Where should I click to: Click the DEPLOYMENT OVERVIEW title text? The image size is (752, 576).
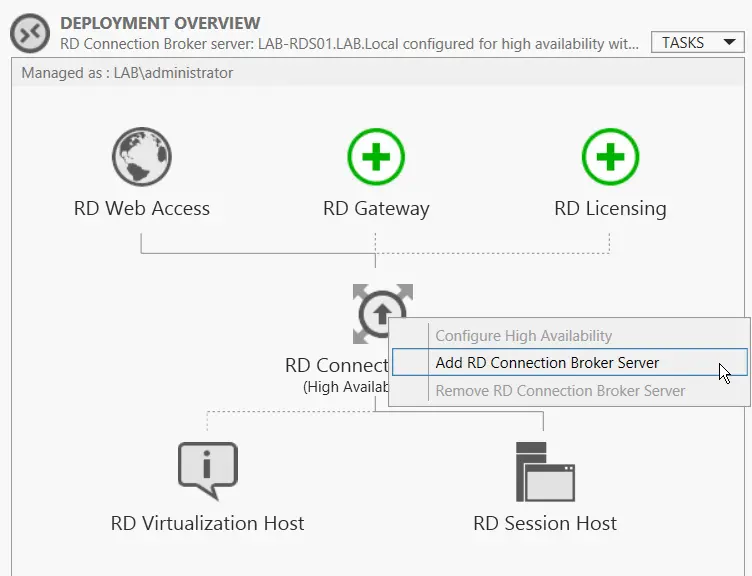[x=160, y=23]
